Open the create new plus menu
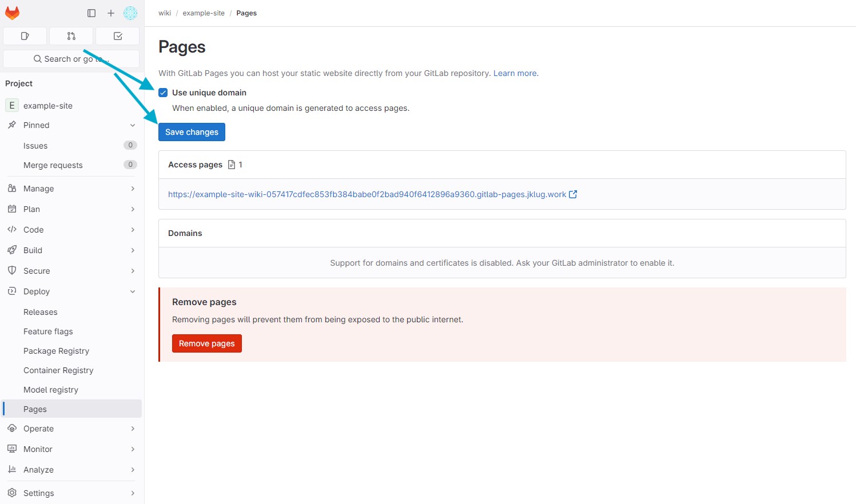Viewport: 856px width, 504px height. [x=111, y=13]
